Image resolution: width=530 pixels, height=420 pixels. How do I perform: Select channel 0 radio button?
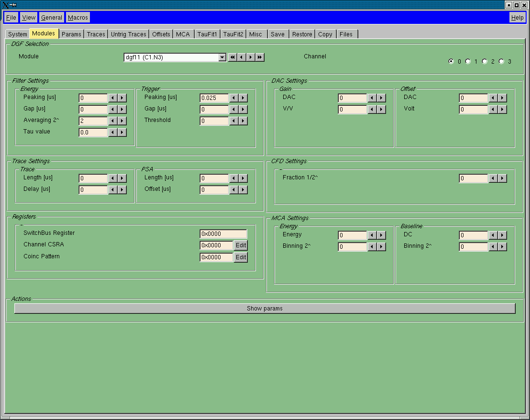(x=451, y=61)
